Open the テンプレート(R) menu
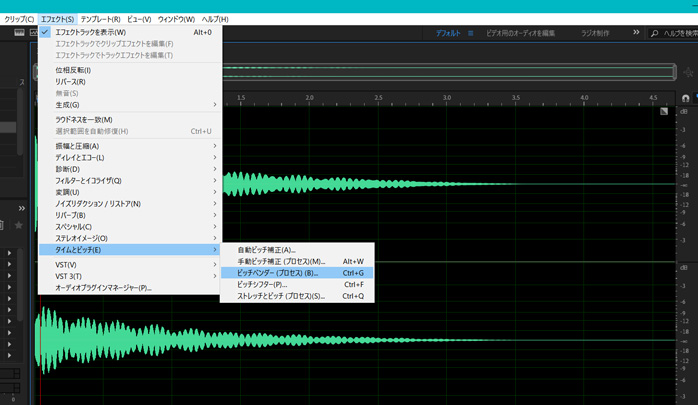This screenshot has height=405, width=698. 100,19
